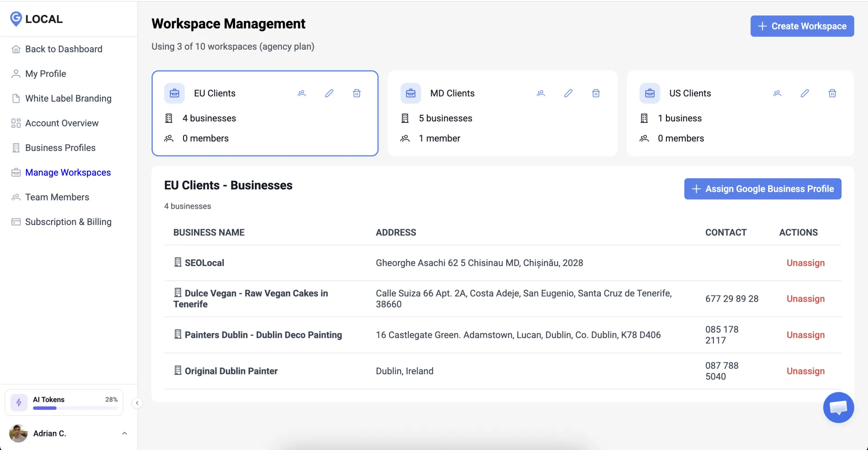The height and width of the screenshot is (450, 868).
Task: Go to Back to Dashboard
Action: [x=64, y=49]
